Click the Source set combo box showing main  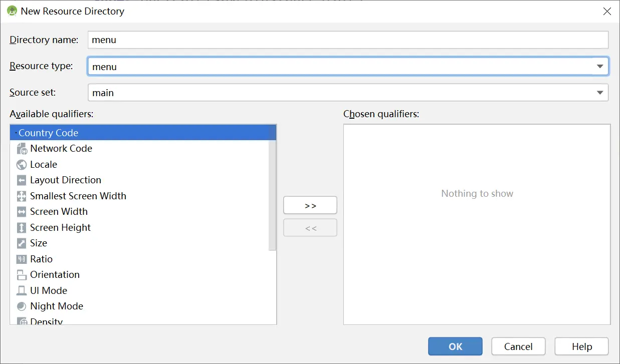[348, 93]
